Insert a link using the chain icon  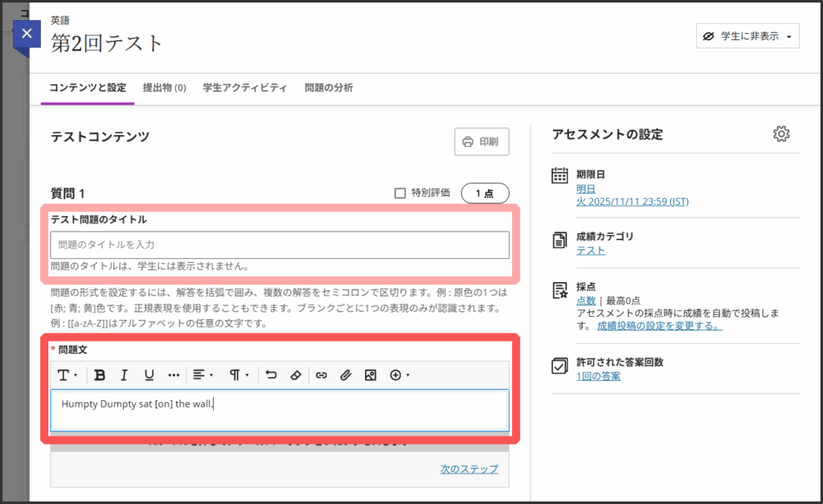click(321, 375)
